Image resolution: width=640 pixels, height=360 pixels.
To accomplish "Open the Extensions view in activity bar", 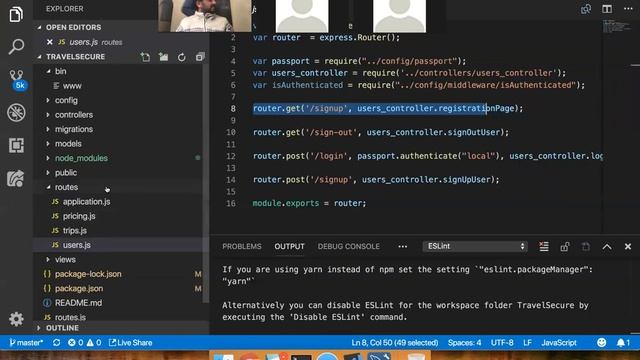I will (x=16, y=145).
